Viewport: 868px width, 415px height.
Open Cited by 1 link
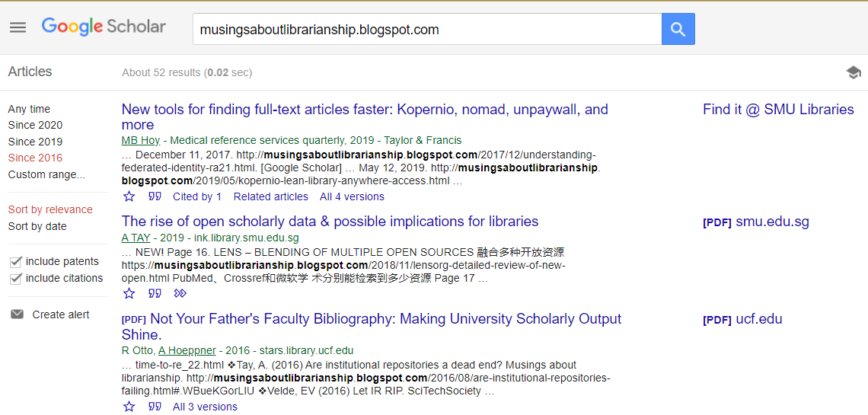click(x=197, y=196)
